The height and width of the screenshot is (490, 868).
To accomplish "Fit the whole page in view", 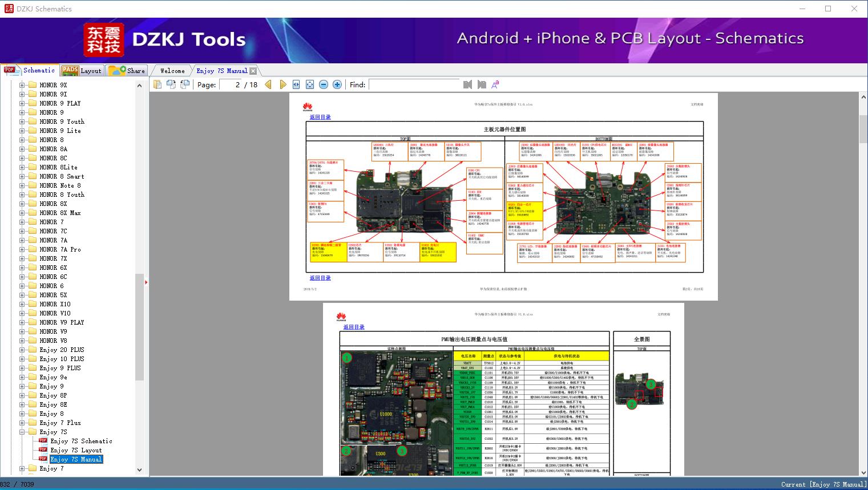I will click(x=310, y=84).
